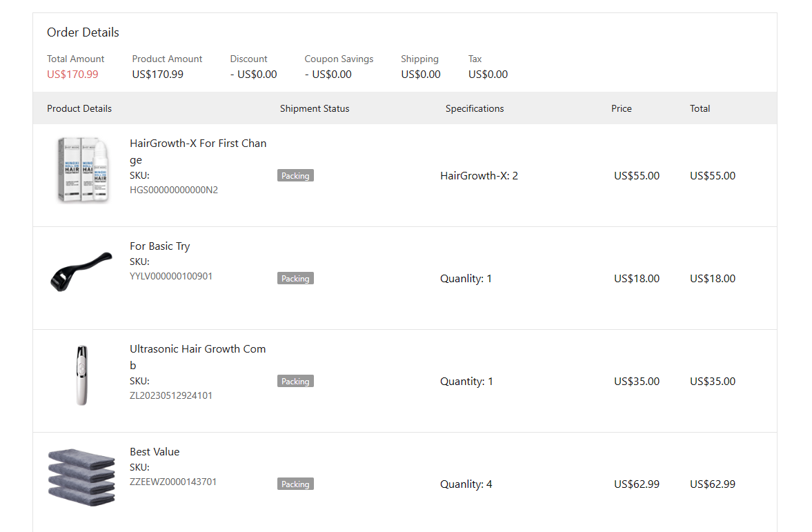Viewport: 812px width, 532px height.
Task: Click the SKU code YYLV000000100901
Action: [171, 276]
